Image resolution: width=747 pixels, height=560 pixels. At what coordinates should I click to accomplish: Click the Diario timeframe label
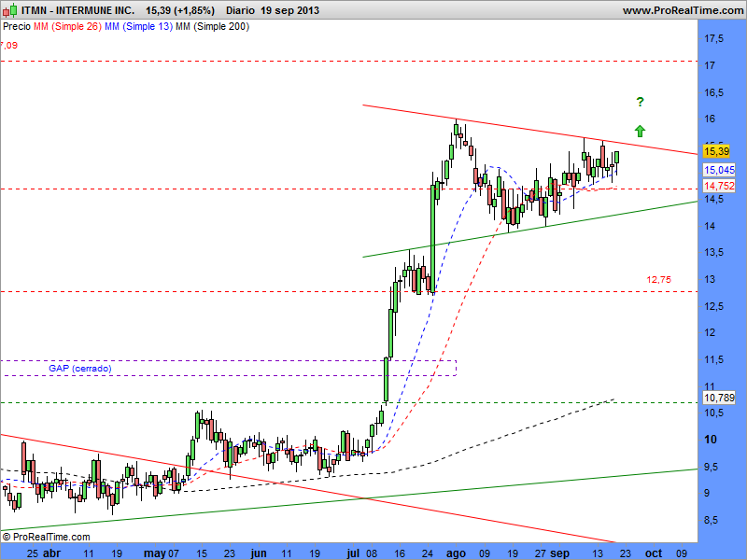pos(240,10)
